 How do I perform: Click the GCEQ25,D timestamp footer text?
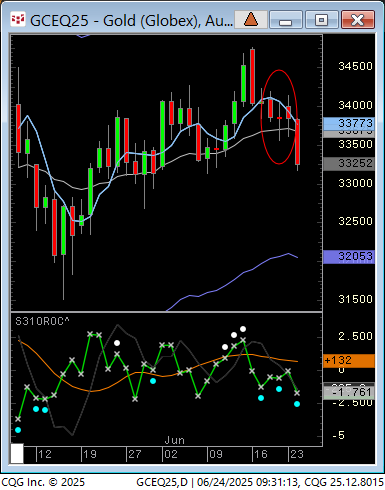(x=260, y=482)
